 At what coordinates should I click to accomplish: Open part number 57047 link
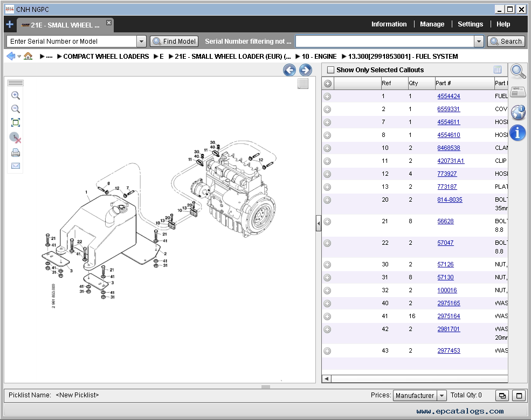[445, 243]
